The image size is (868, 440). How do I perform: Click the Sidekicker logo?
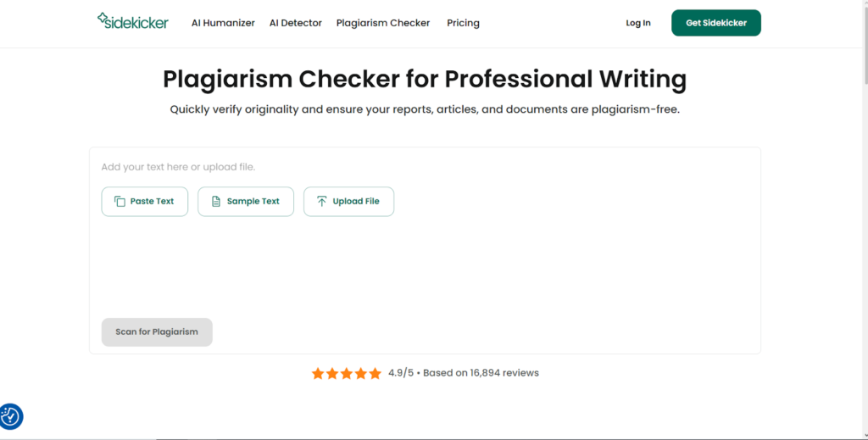(132, 22)
